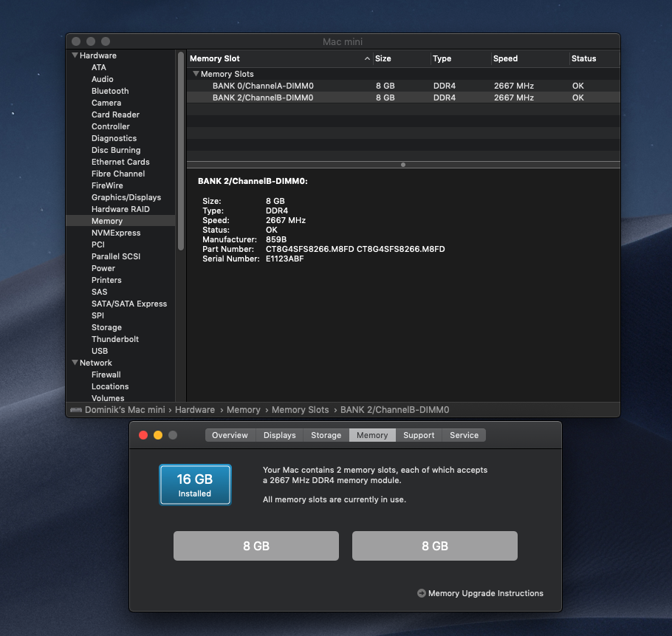The height and width of the screenshot is (636, 672).
Task: Switch to the Displays tab
Action: (279, 435)
